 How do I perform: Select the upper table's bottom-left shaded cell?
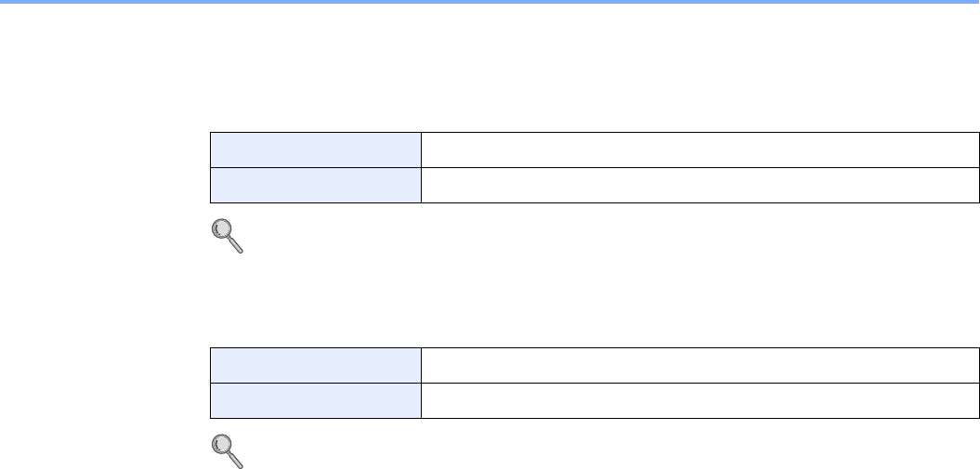316,185
